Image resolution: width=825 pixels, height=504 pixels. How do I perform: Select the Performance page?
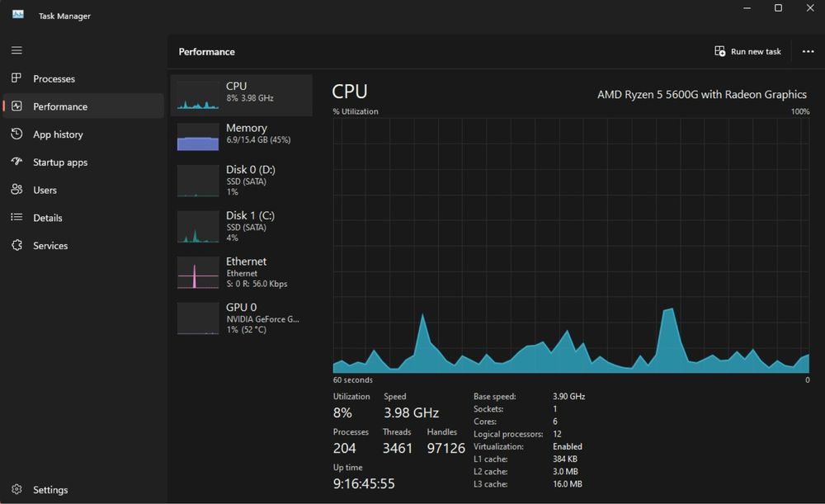83,106
